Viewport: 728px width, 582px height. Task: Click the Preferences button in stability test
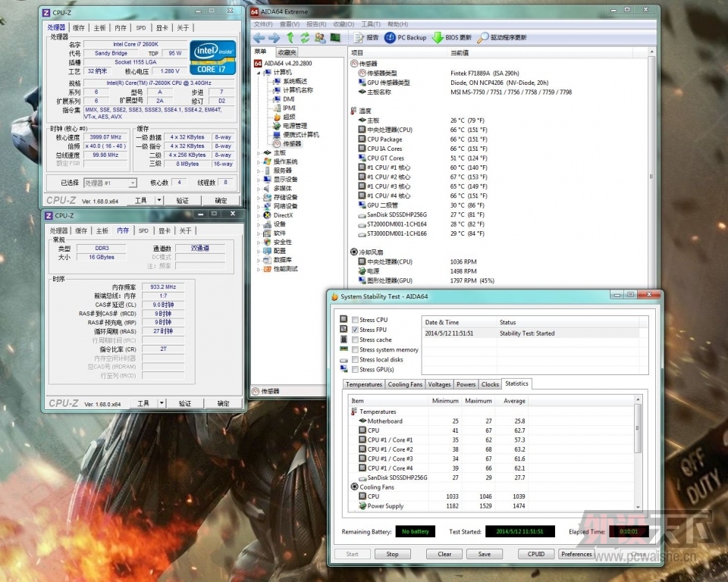576,554
